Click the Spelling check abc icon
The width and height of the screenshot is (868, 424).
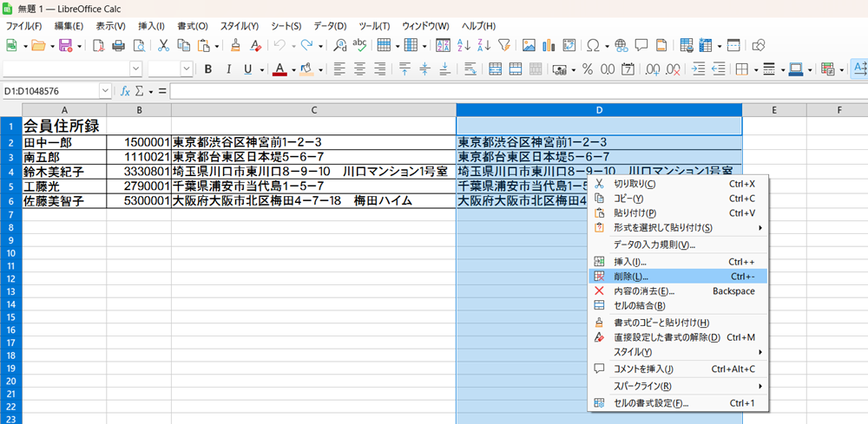click(x=360, y=45)
